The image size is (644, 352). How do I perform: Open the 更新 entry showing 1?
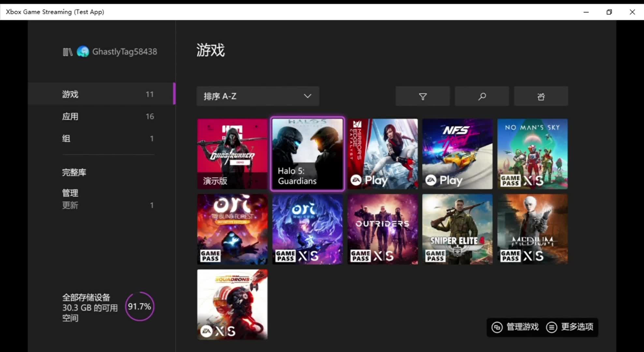[x=108, y=205]
